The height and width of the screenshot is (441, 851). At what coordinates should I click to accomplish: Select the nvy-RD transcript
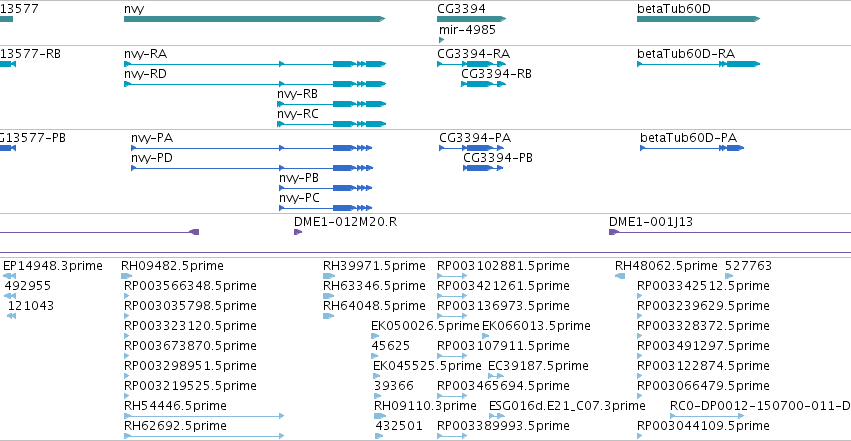(255, 84)
